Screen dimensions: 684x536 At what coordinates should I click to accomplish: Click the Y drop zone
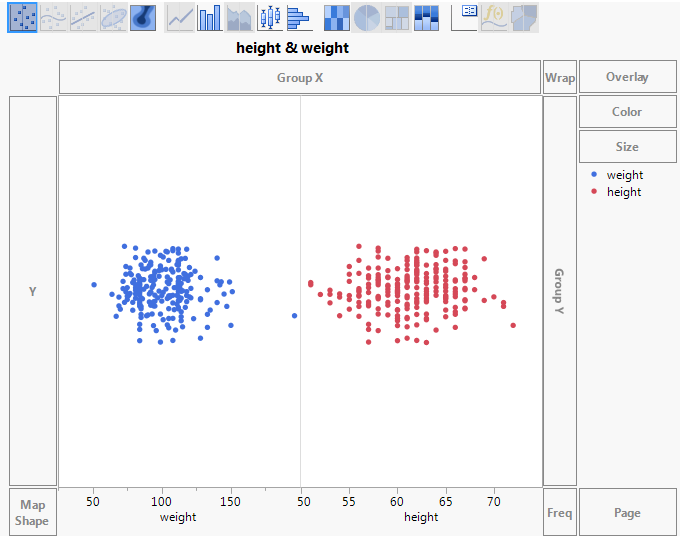[x=33, y=291]
